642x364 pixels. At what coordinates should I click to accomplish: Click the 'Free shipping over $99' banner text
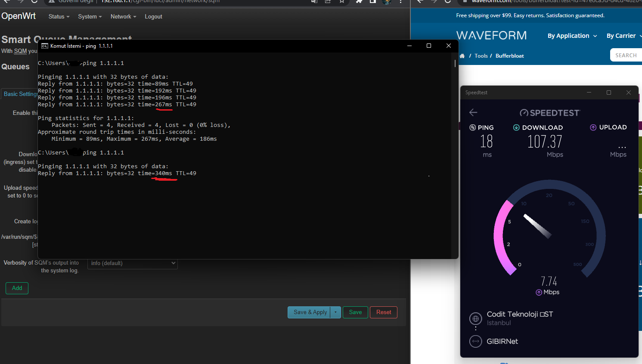pyautogui.click(x=530, y=15)
